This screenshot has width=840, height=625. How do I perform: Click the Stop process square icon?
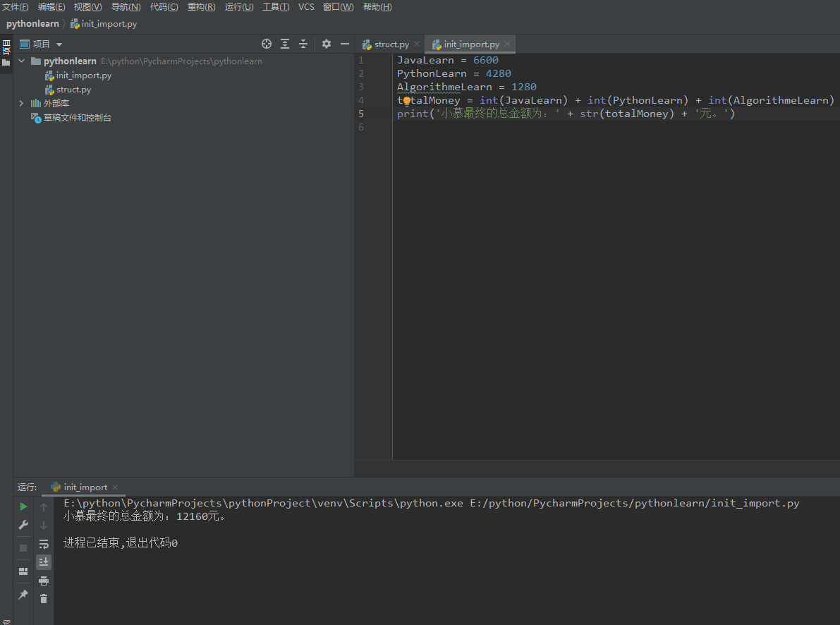click(23, 547)
